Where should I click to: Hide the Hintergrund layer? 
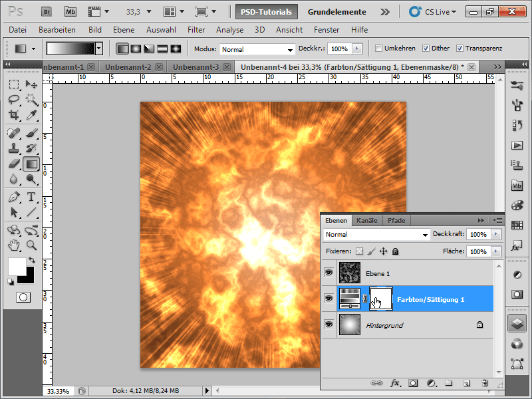point(329,325)
